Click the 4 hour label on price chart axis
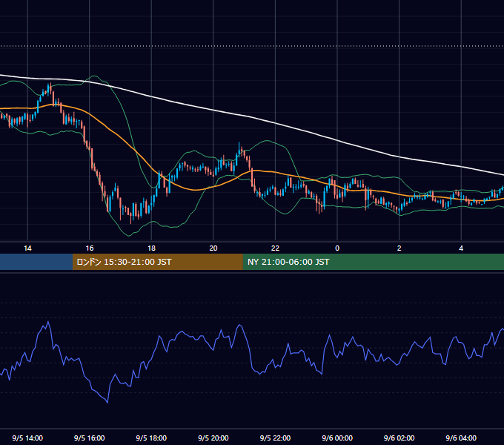The height and width of the screenshot is (445, 504). pos(461,248)
